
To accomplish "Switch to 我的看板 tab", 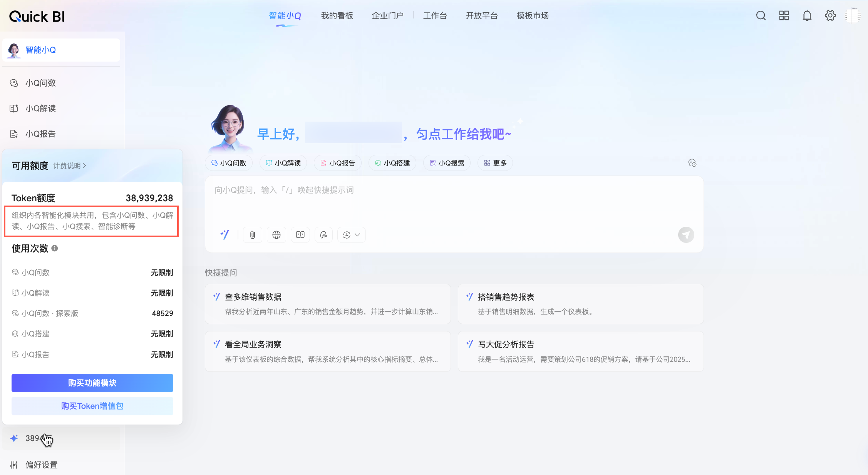I will pos(337,16).
